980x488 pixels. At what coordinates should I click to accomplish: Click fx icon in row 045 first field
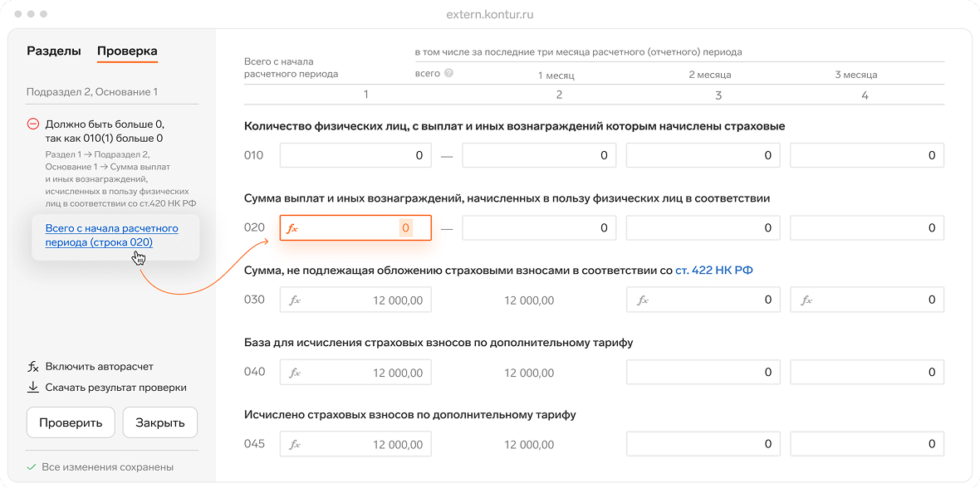point(294,445)
